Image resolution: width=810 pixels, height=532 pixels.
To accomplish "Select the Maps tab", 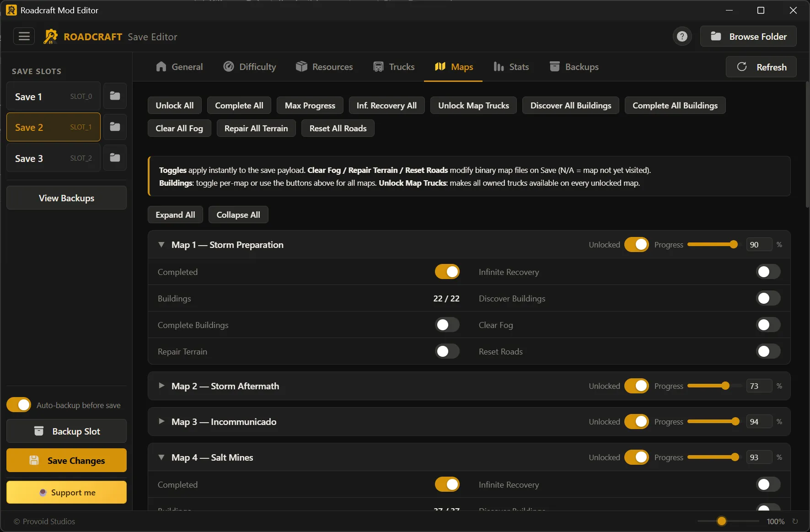I will tap(453, 67).
